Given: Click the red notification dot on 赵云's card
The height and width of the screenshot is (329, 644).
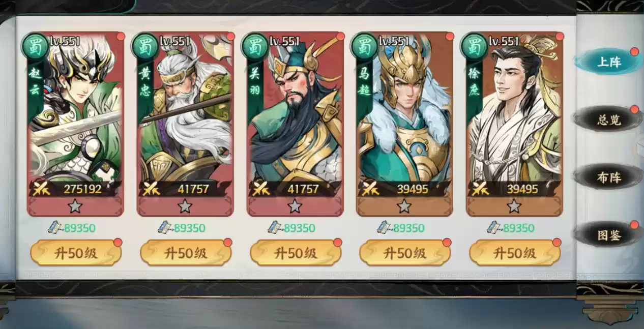Looking at the screenshot, I should 121,36.
